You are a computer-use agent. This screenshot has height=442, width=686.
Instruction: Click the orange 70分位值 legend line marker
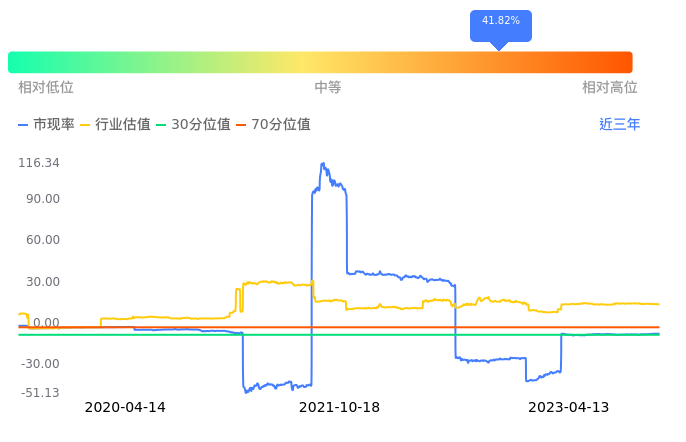coord(241,125)
